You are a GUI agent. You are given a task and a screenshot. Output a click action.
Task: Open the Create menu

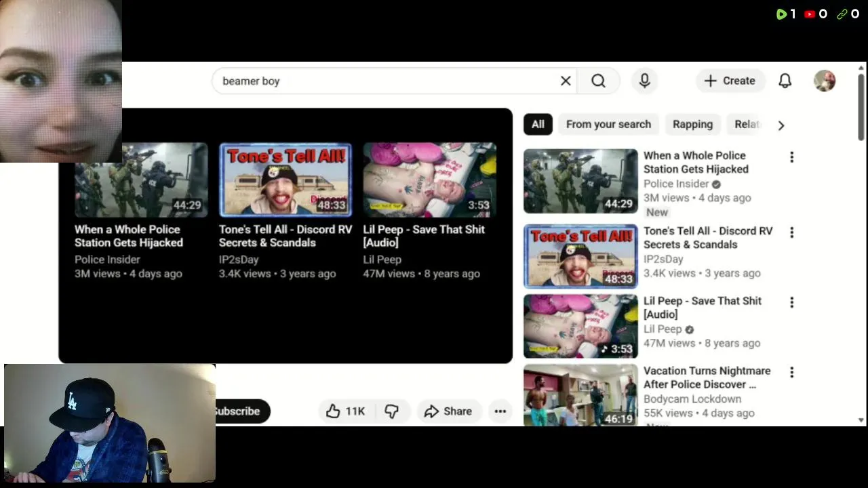[730, 81]
